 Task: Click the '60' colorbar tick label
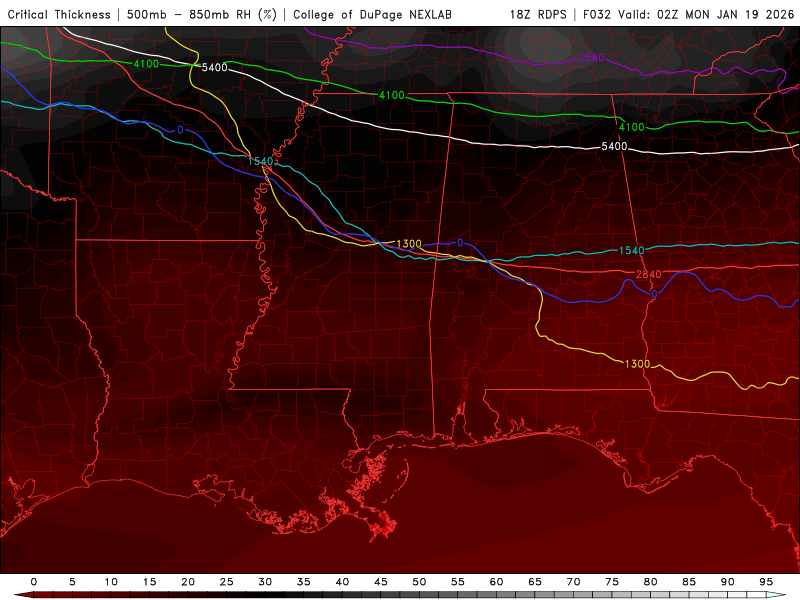point(496,582)
